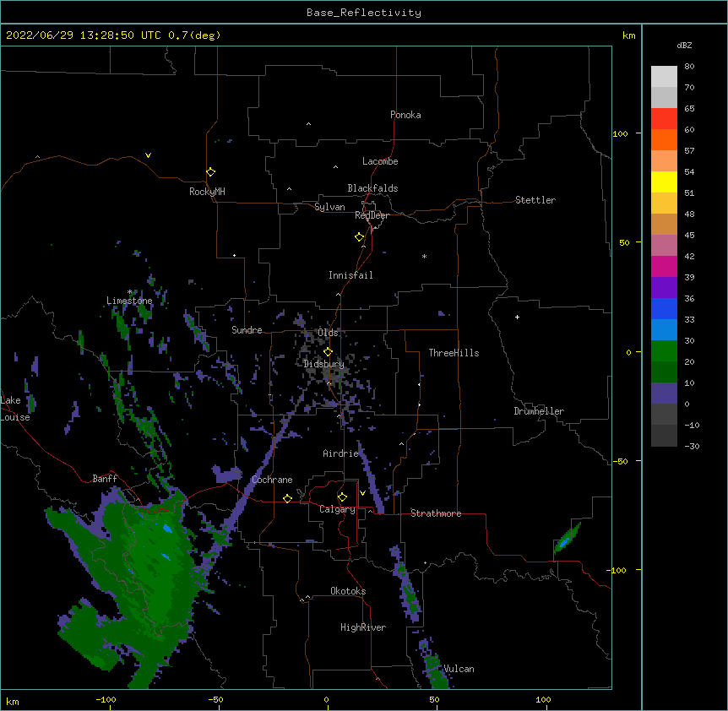Viewport: 728px width, 711px height.
Task: Click the Base_Reflectivity title
Action: click(364, 13)
